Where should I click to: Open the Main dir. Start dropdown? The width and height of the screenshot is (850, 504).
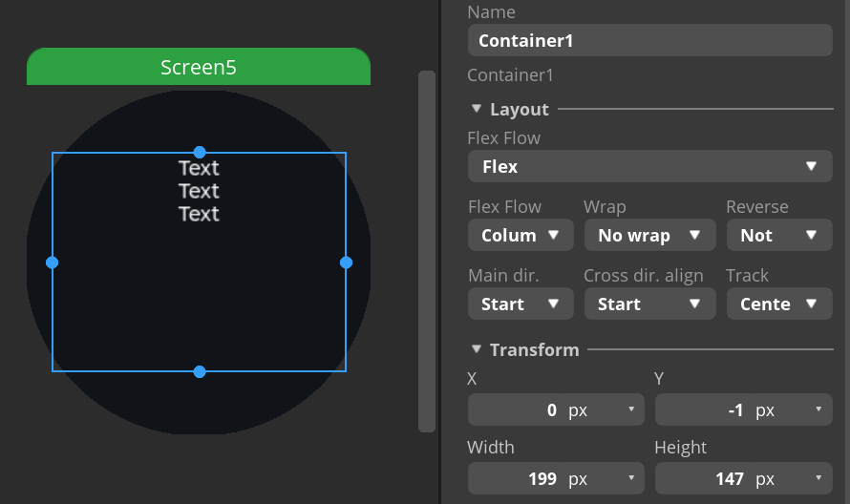[x=521, y=304]
